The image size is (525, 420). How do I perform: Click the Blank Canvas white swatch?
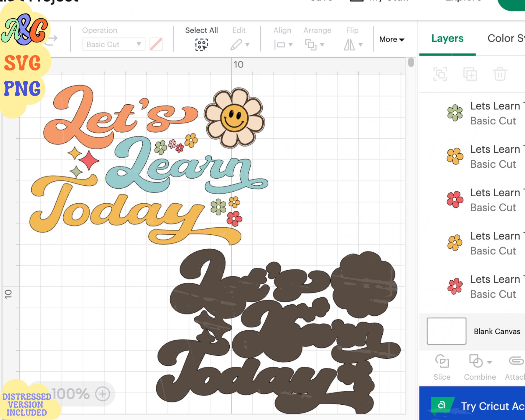[x=446, y=331]
